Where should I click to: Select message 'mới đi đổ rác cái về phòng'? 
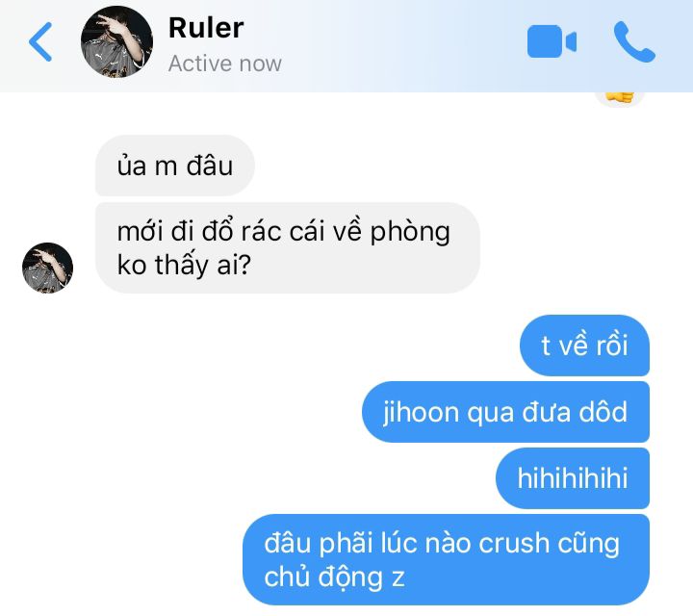284,232
